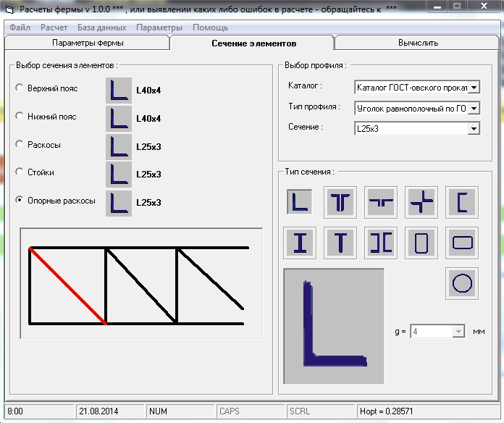
Task: Open the Сечение L25x3 dropdown
Action: (x=474, y=128)
